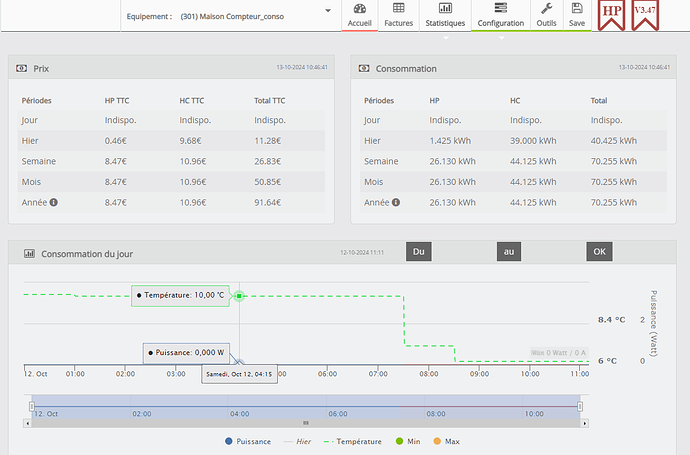Click the left handle of chart range navigator
This screenshot has width=690, height=455.
[x=31, y=405]
